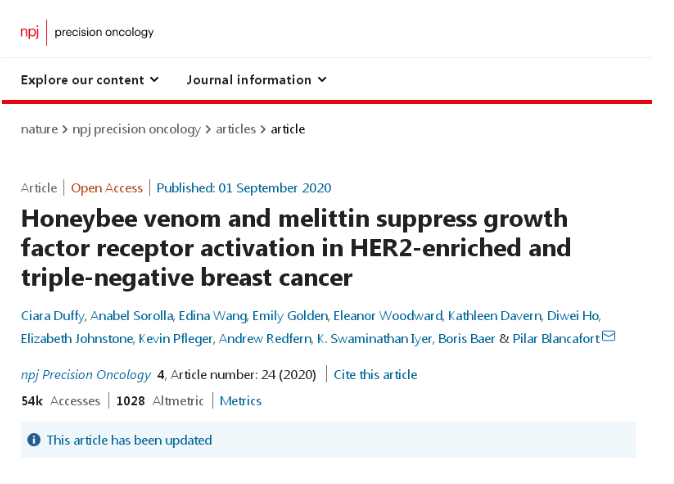This screenshot has width=674, height=484.
Task: Open author Ciara Duffy's details
Action: [x=52, y=316]
